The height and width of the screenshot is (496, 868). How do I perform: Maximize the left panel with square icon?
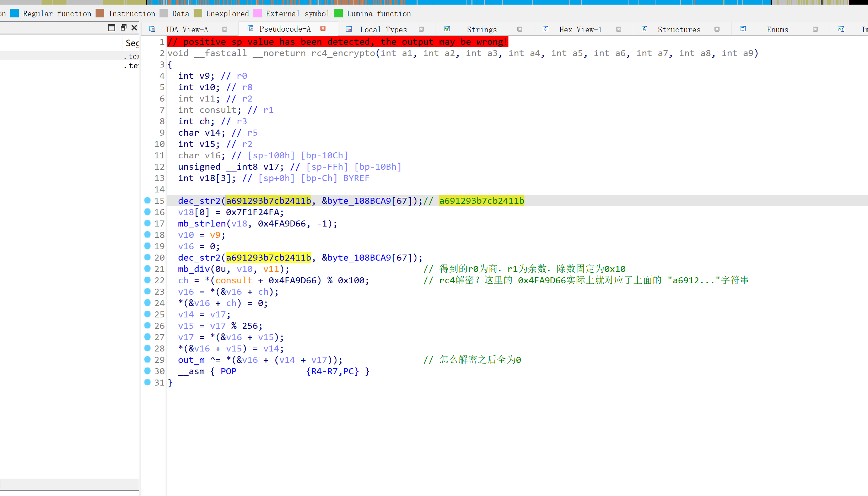click(x=112, y=28)
